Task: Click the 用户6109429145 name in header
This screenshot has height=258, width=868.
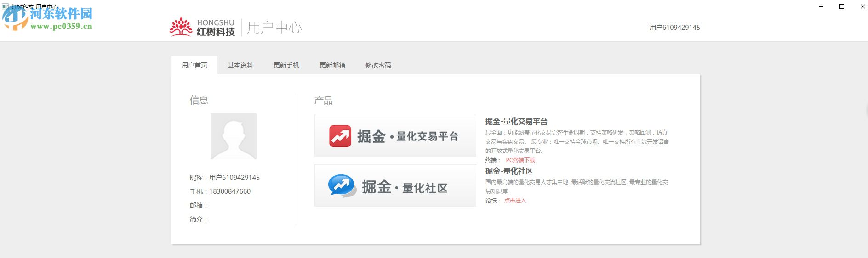Action: pyautogui.click(x=675, y=28)
